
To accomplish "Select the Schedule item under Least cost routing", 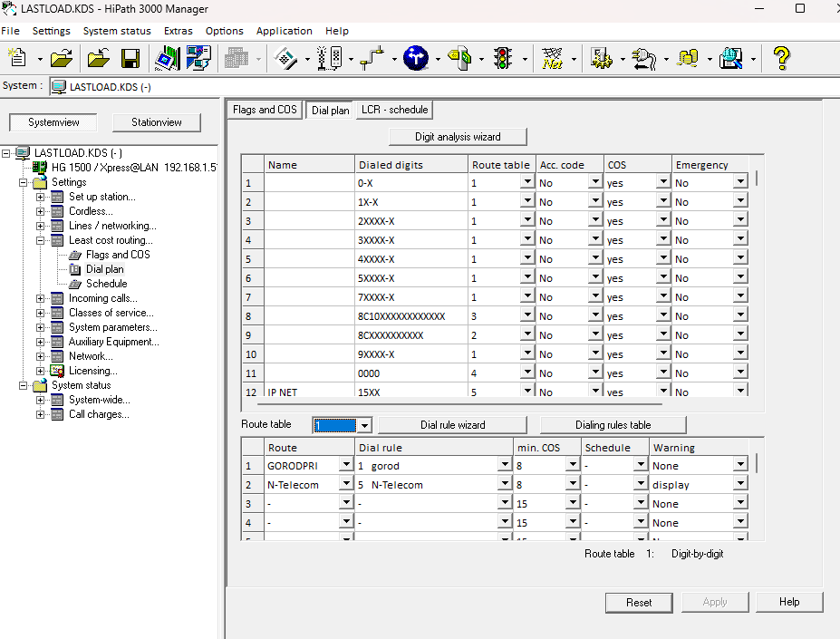I will (x=106, y=284).
